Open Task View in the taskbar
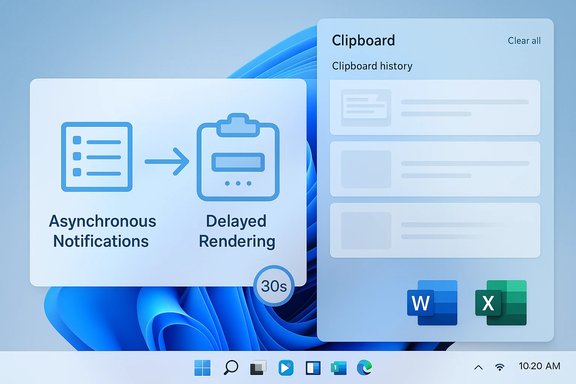Viewport: 576px width, 384px height. click(x=258, y=368)
